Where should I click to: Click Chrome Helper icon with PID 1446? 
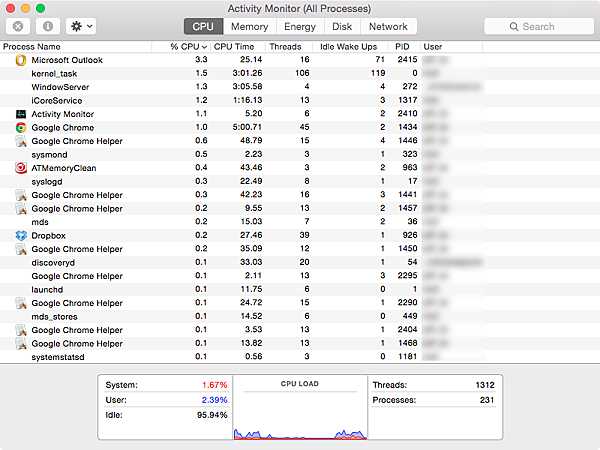[21, 141]
